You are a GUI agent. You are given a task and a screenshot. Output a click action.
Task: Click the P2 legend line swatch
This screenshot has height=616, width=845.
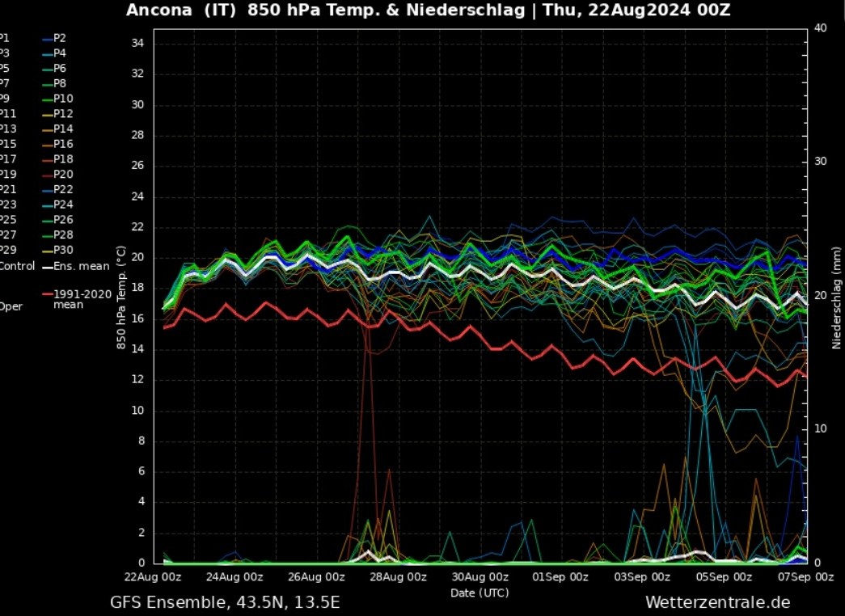click(47, 38)
